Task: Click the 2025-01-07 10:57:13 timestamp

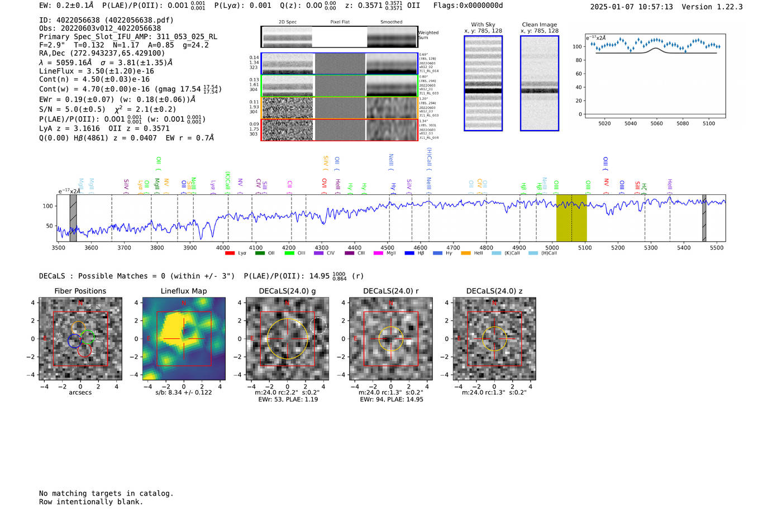Action: (x=631, y=7)
